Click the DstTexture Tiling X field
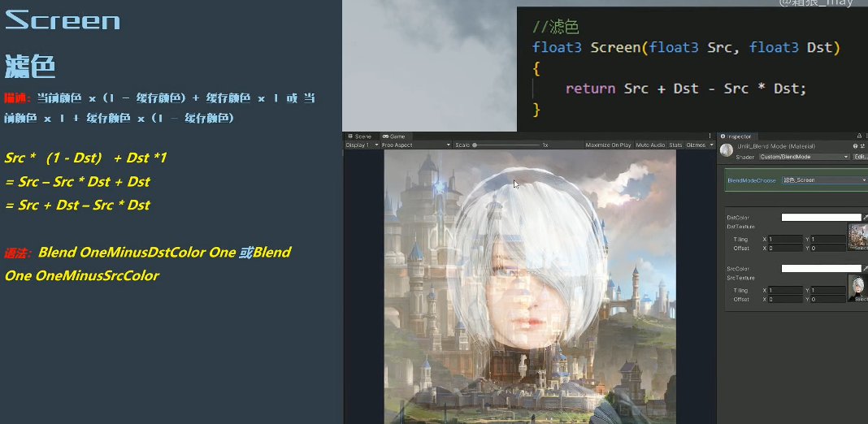Screen dimensions: 868x424 [786, 239]
